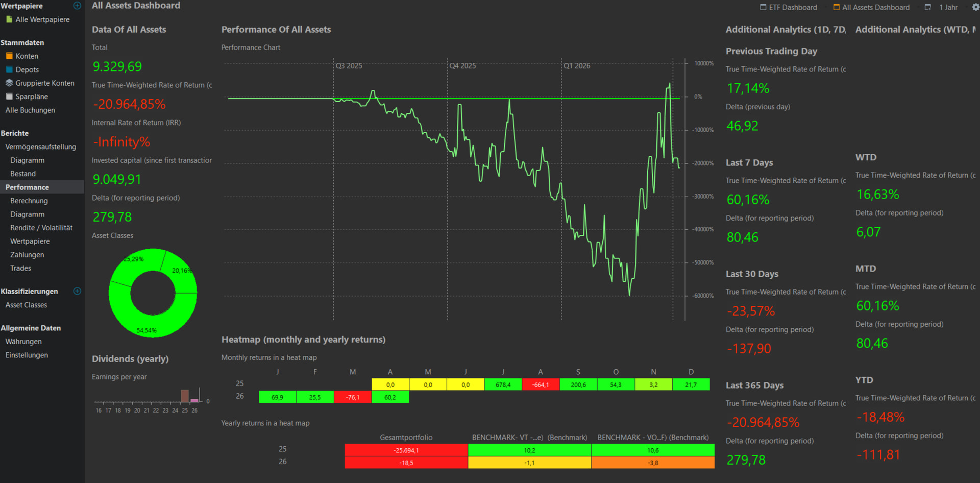Add a new classification via plus icon
This screenshot has width=980, height=483.
(78, 291)
